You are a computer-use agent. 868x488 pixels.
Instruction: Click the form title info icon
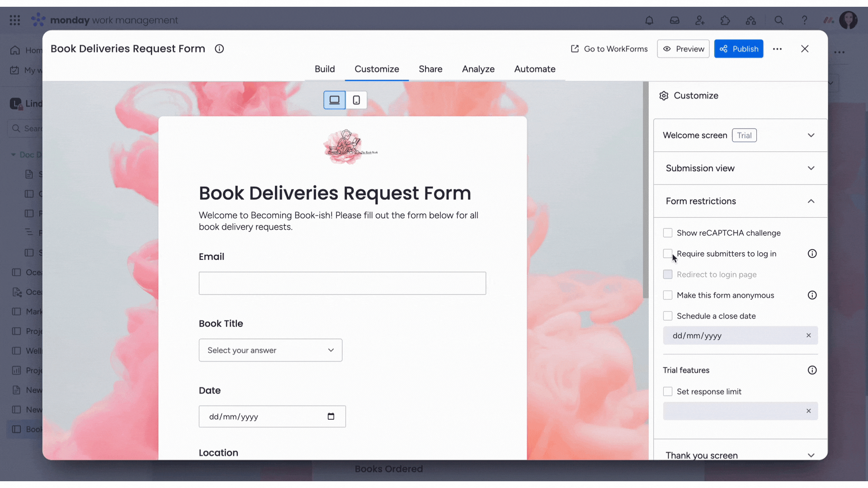[x=219, y=49]
